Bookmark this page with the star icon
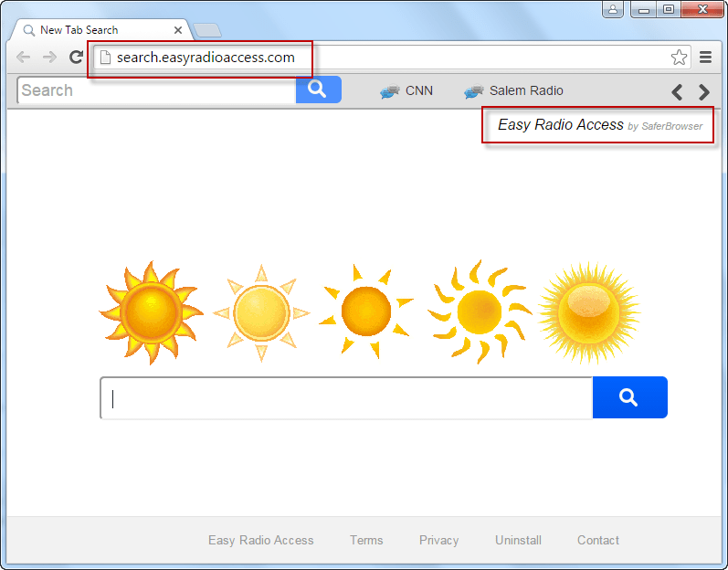 (679, 58)
